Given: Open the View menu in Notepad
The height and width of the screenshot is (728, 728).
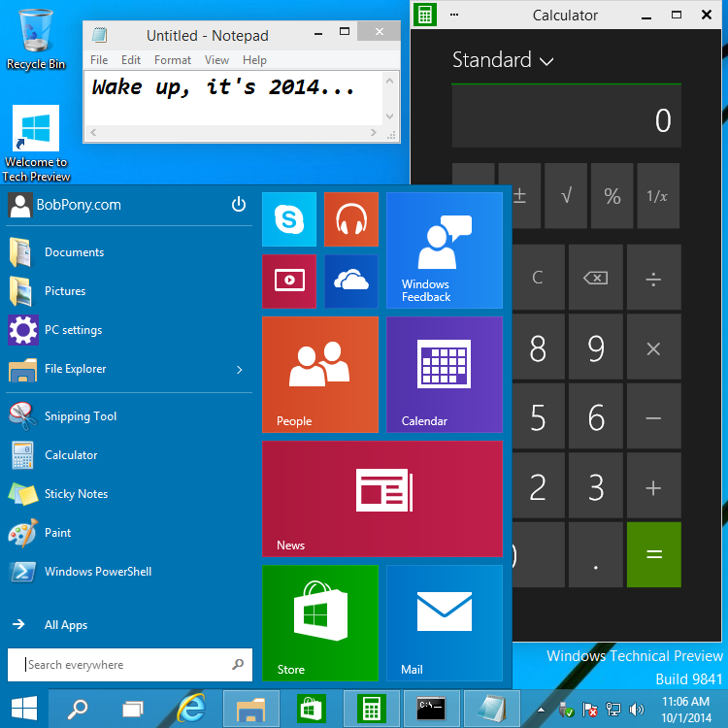Looking at the screenshot, I should pyautogui.click(x=216, y=60).
